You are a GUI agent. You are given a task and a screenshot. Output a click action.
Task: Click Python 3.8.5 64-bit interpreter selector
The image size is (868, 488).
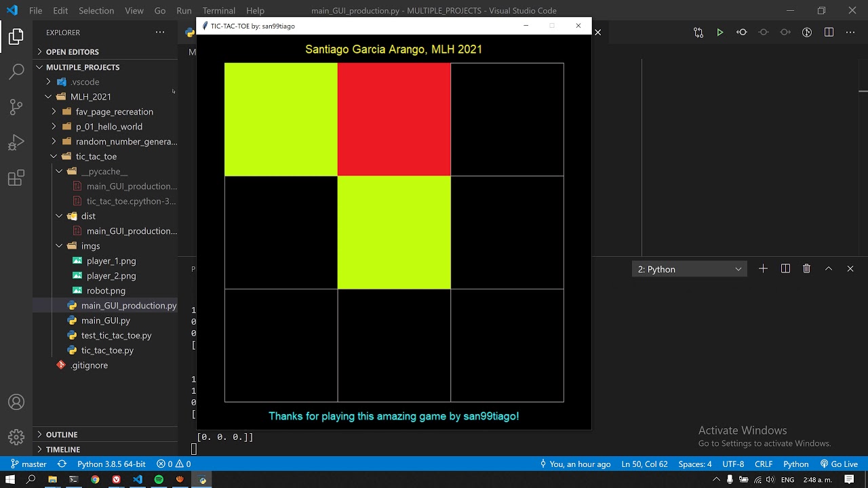pyautogui.click(x=111, y=464)
